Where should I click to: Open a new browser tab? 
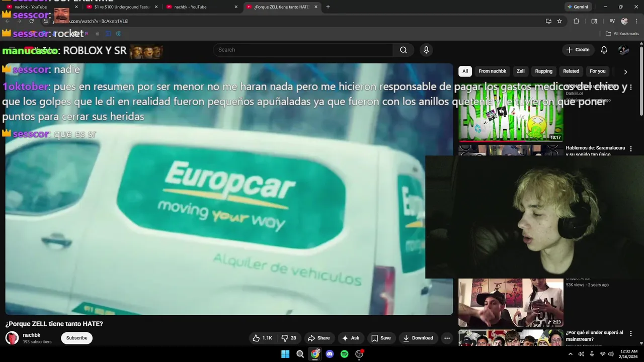pos(328,7)
